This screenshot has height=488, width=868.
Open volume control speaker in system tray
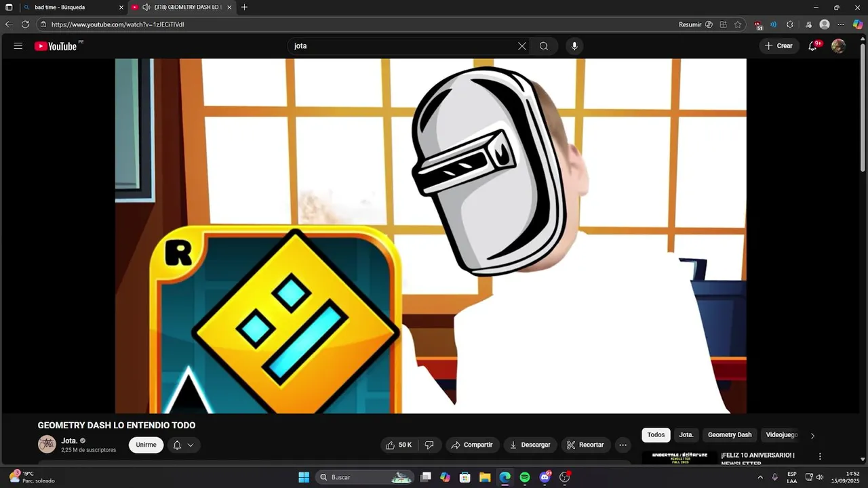pyautogui.click(x=820, y=477)
